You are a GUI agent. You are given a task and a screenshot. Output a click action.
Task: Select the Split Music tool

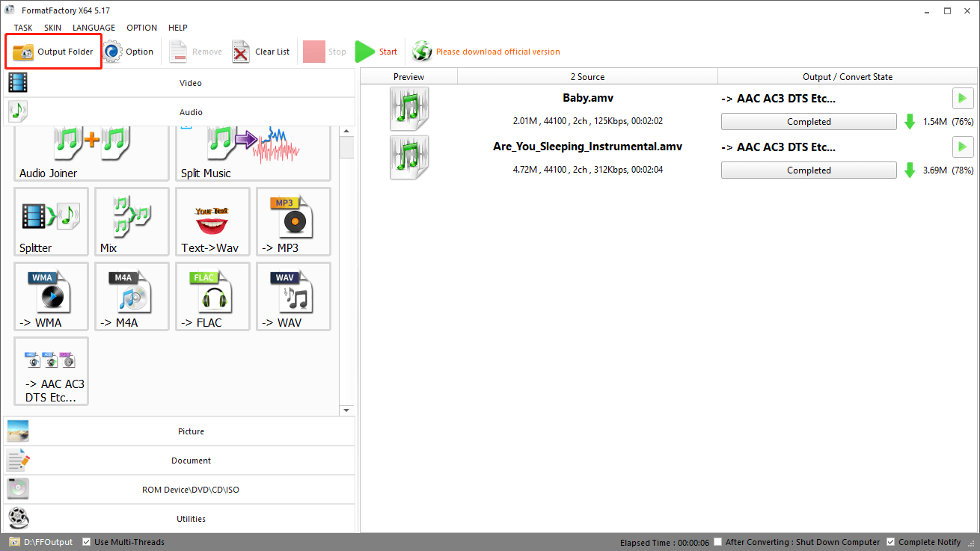coord(253,153)
